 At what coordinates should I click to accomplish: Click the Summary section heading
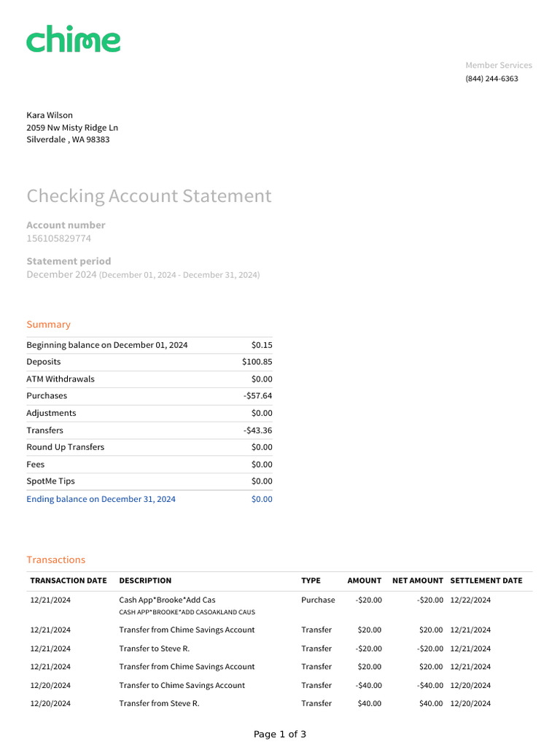(48, 325)
